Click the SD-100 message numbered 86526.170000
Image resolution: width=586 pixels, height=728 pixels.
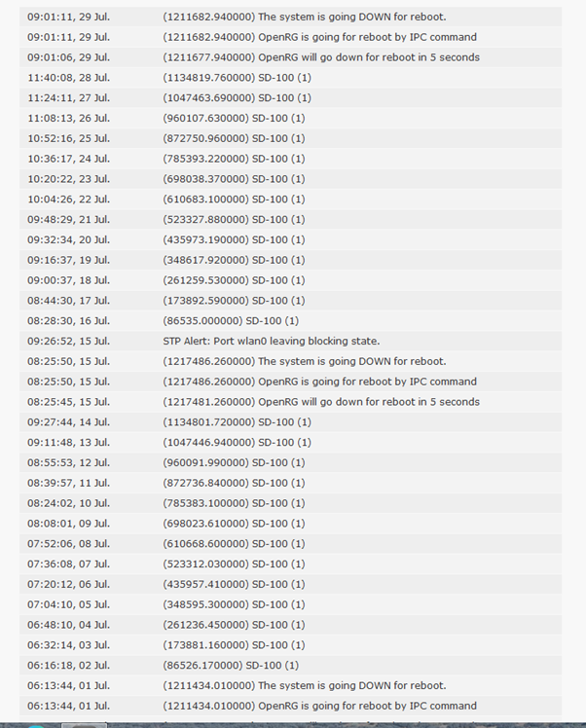pyautogui.click(x=231, y=666)
